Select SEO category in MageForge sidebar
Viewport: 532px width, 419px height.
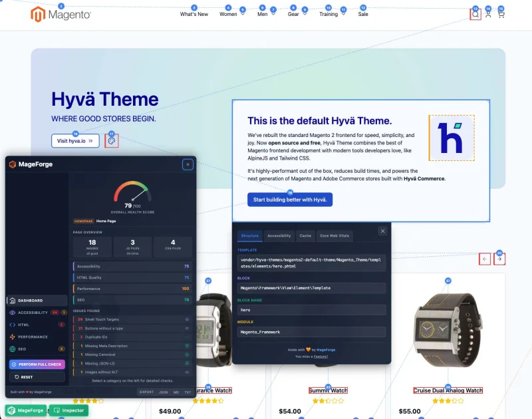point(37,349)
